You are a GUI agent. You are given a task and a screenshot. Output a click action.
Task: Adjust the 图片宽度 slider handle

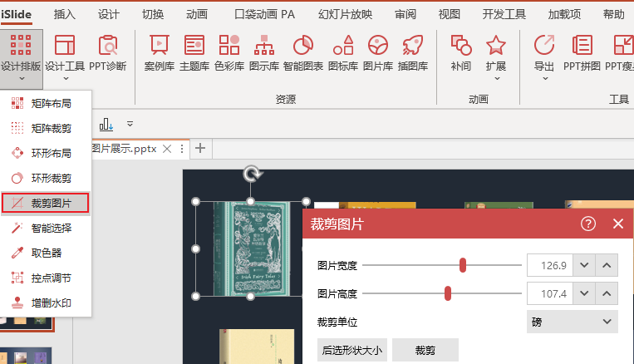463,265
